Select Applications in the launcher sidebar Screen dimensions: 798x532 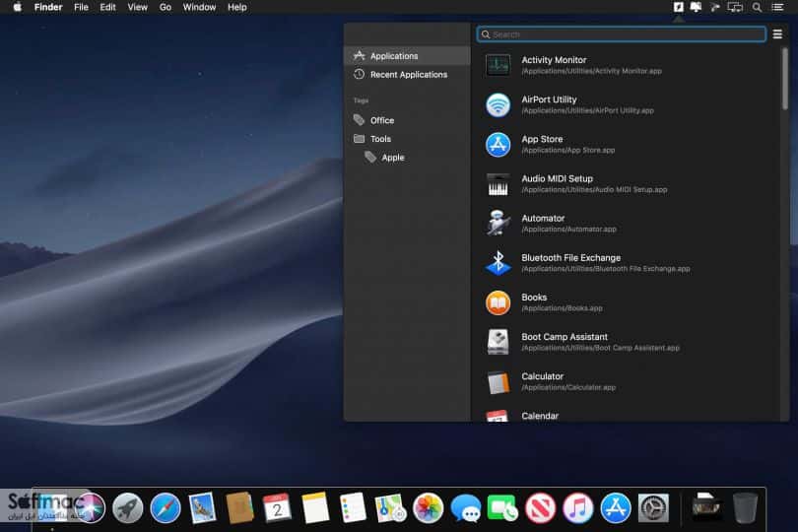[x=407, y=56]
